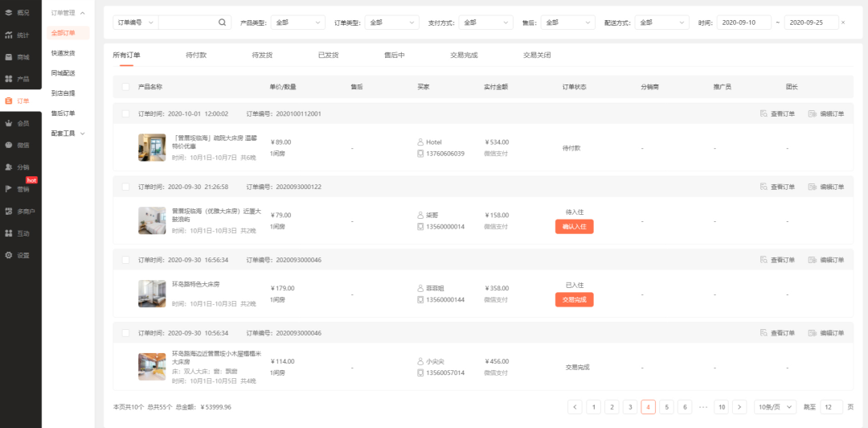Viewport: 868px width, 428px height.
Task: Click the 设置 settings gear icon
Action: pyautogui.click(x=9, y=255)
